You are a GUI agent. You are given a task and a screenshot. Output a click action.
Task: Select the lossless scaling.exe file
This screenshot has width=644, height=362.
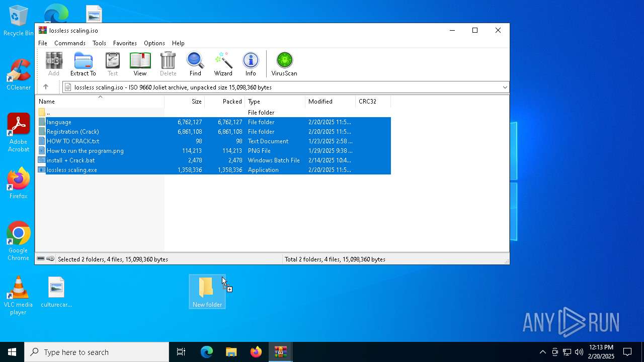(214, 170)
